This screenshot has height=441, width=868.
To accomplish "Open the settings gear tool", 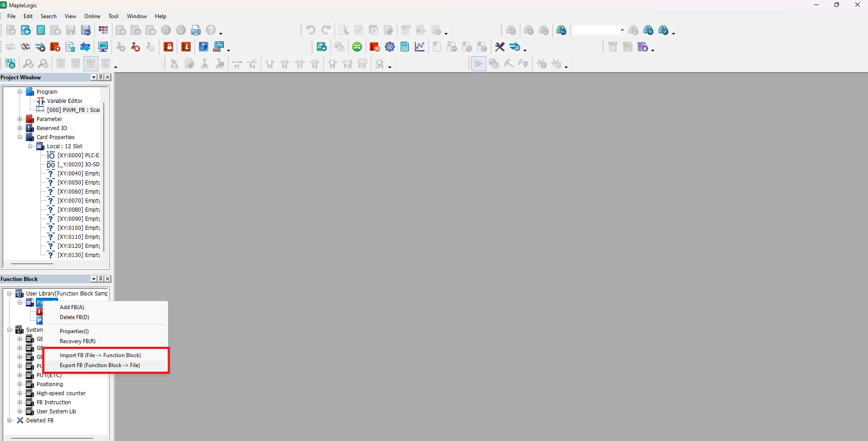I will point(390,47).
